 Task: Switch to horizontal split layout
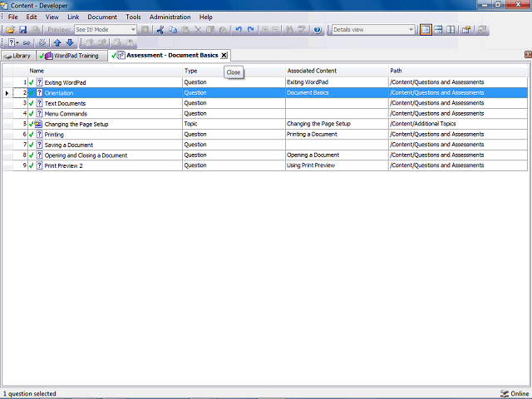(438, 30)
